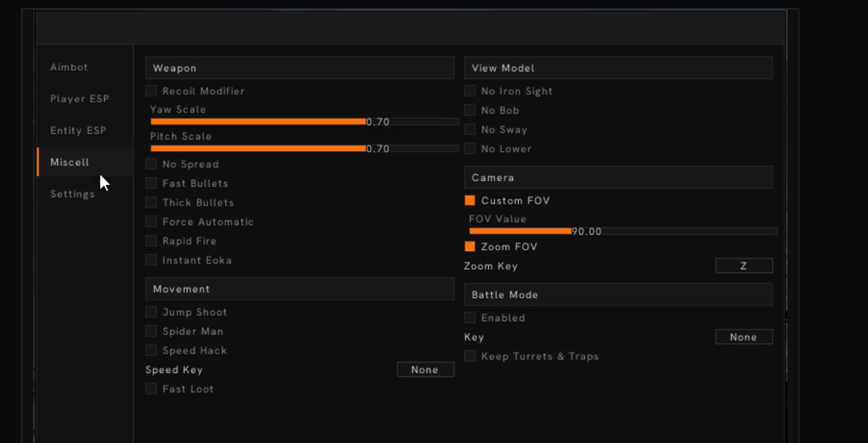Screen dimensions: 868x443
Task: Toggle the No Spread checkbox
Action: (x=151, y=164)
